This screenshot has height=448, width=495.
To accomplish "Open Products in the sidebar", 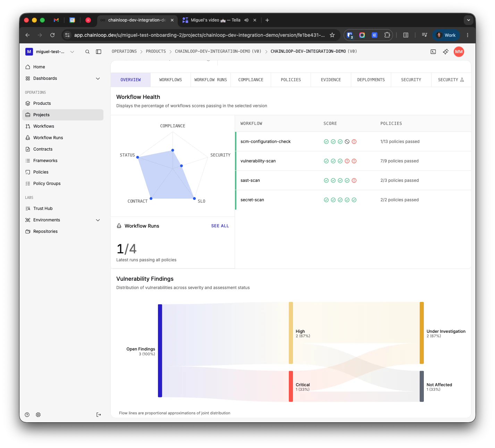I will (63, 103).
